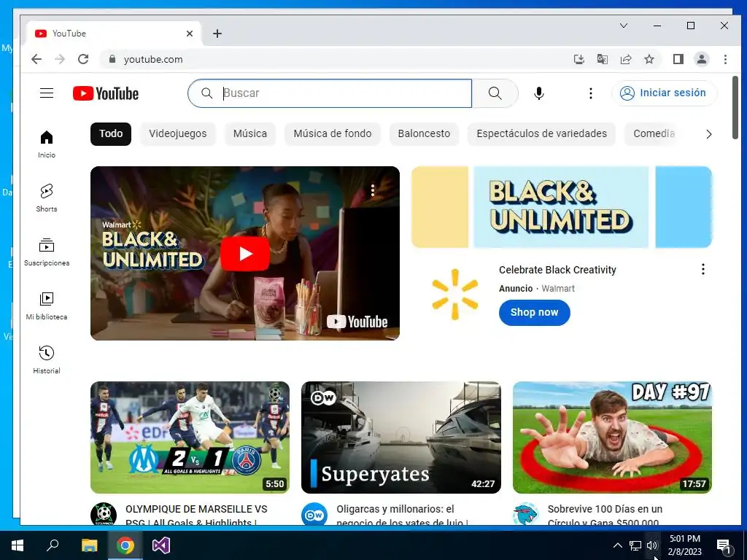Open the DAY #97 MrBeast thumbnail
The width and height of the screenshot is (747, 560).
(x=612, y=437)
